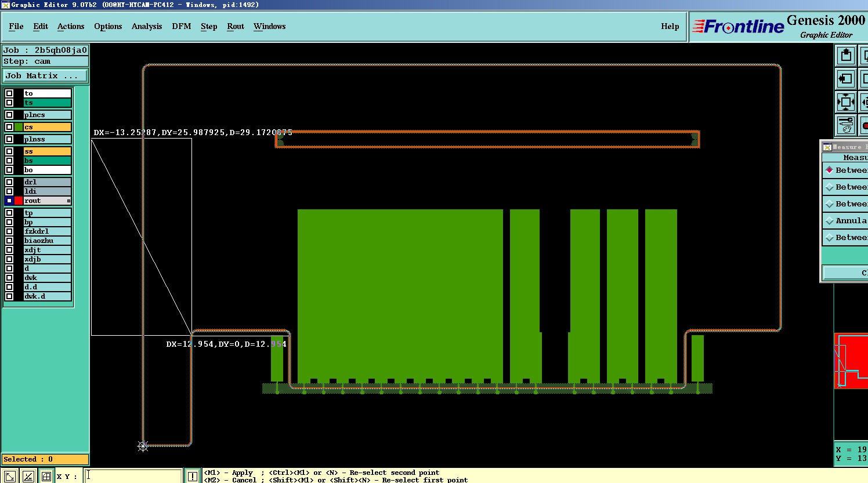Click the wrench and palette settings icon

[x=846, y=125]
